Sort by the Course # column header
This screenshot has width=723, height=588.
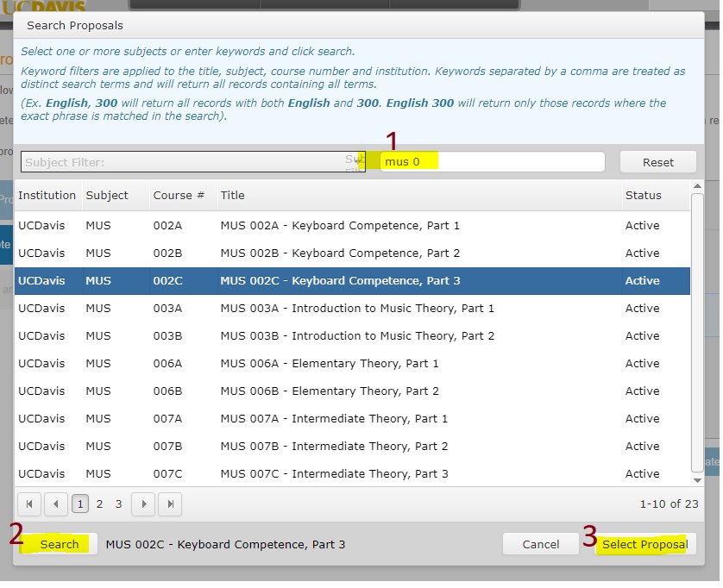point(185,197)
